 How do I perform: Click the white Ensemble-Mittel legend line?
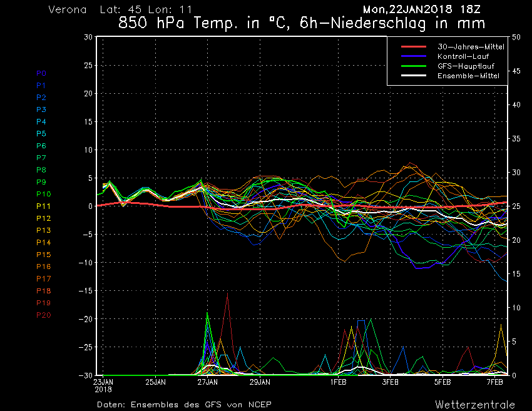pyautogui.click(x=414, y=75)
